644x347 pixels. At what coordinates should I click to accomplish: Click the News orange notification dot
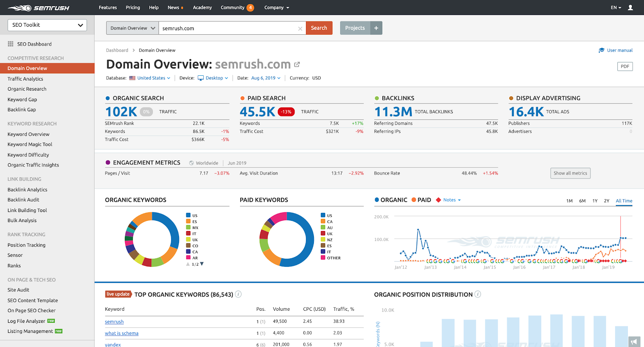(182, 8)
